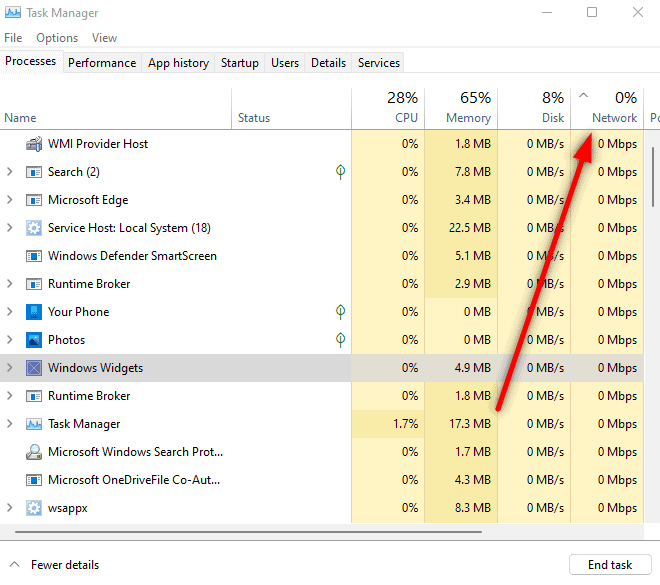The width and height of the screenshot is (660, 585).
Task: Click the 1.7% CPU value for Task Manager
Action: [x=405, y=424]
